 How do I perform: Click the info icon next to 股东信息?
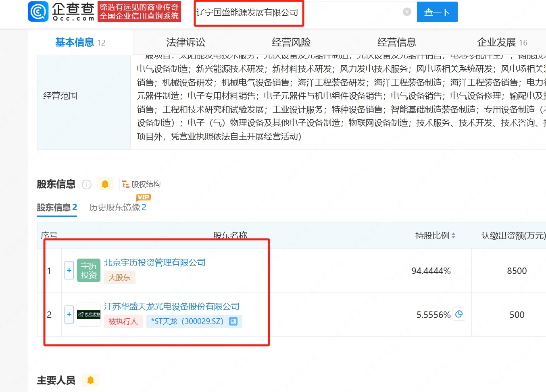[x=87, y=185]
